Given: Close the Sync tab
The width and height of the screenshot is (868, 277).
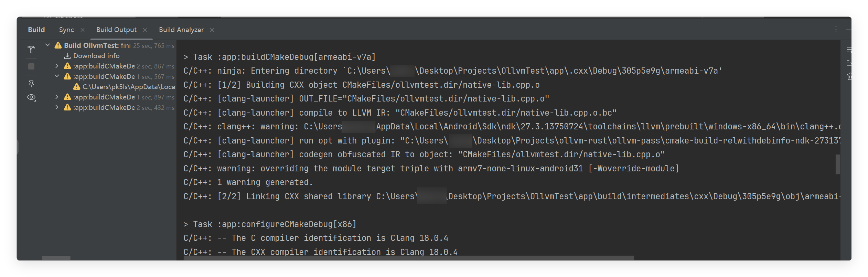Looking at the screenshot, I should click(x=83, y=30).
